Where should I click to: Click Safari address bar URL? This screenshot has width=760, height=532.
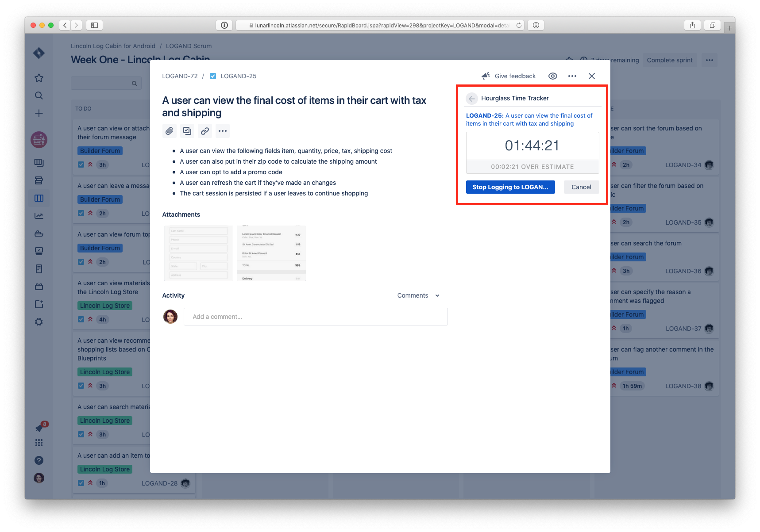(380, 25)
